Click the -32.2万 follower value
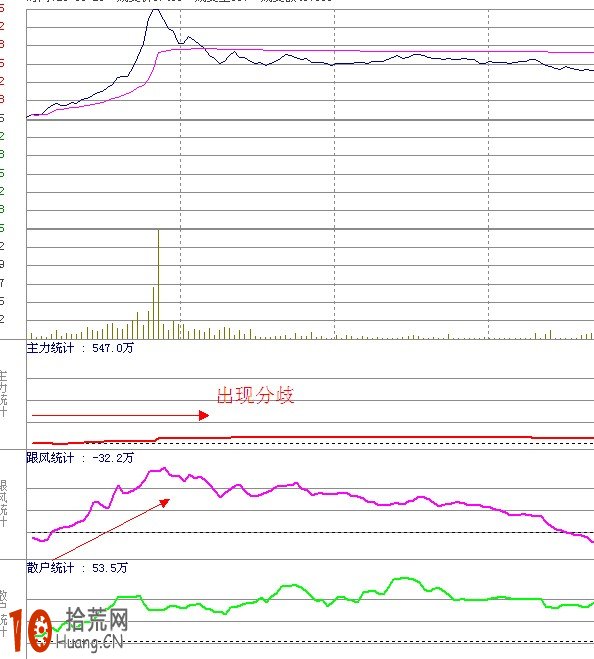The width and height of the screenshot is (594, 659). click(113, 458)
